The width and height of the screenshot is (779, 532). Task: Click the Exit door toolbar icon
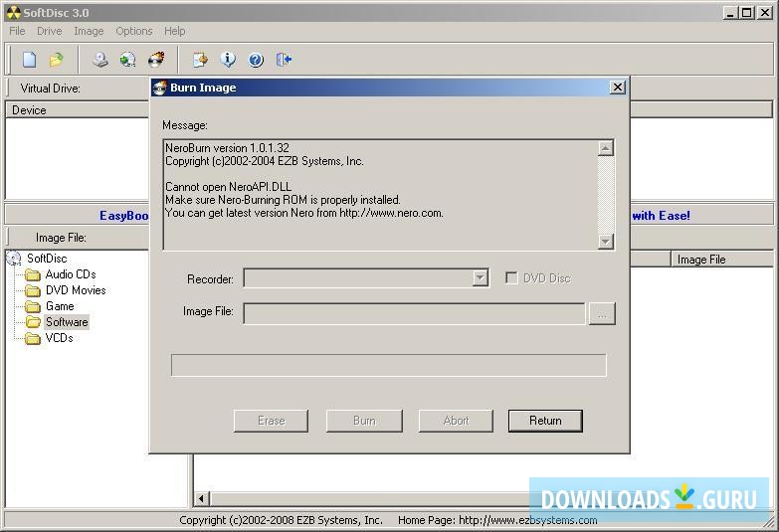click(284, 60)
